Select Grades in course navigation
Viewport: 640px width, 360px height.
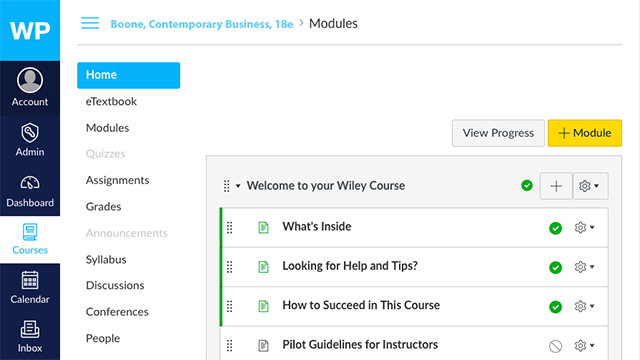pos(103,207)
